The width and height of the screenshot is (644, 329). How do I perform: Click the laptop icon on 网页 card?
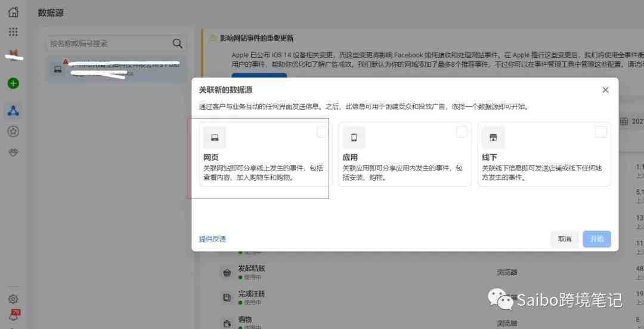(x=215, y=138)
